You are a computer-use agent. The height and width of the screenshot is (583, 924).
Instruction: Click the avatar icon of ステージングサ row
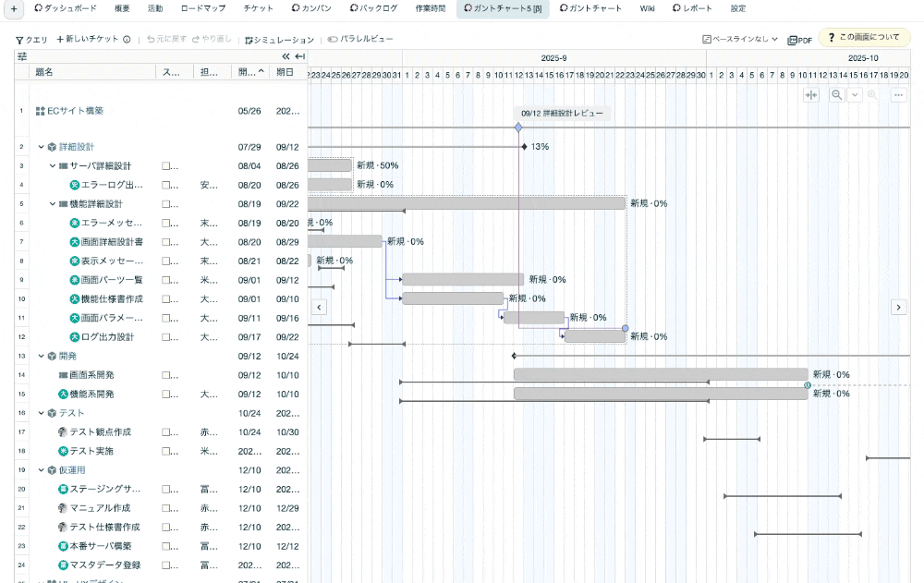[63, 489]
